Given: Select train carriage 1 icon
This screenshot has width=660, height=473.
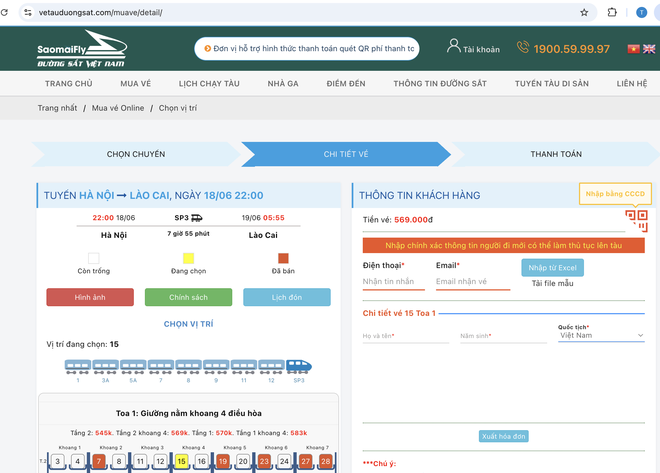Looking at the screenshot, I should pos(78,367).
